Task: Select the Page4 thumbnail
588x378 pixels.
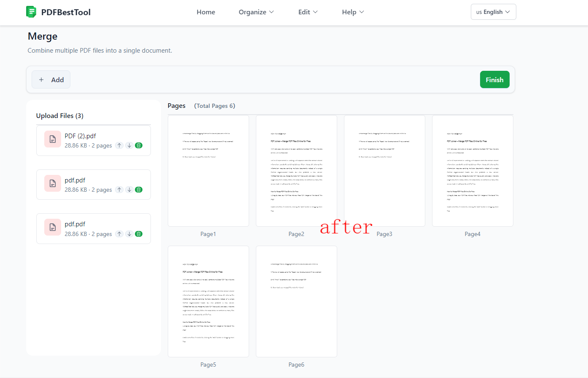Action: point(473,171)
